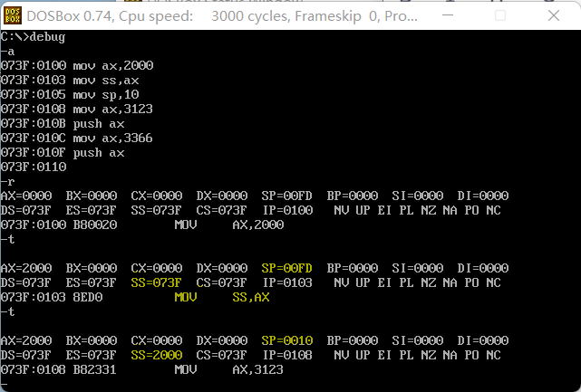Click the yellow 'SS,AX' operand text
This screenshot has height=392, width=581.
click(251, 297)
